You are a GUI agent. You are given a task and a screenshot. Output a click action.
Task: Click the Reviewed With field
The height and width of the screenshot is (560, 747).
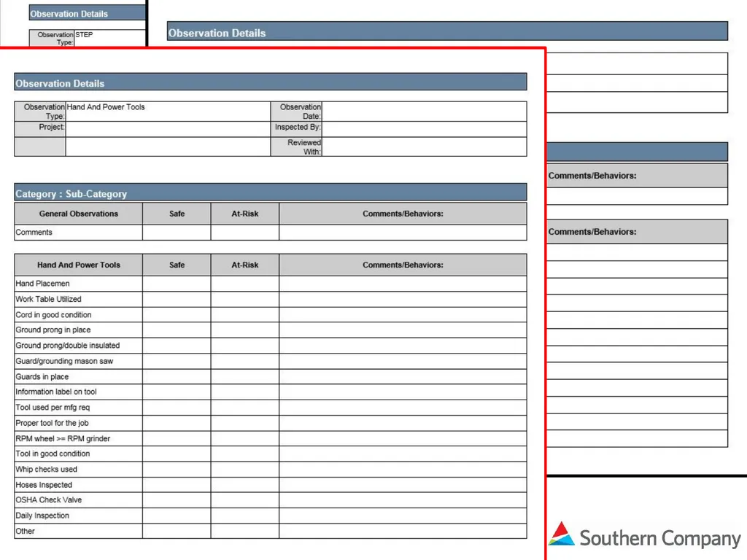[x=424, y=147]
